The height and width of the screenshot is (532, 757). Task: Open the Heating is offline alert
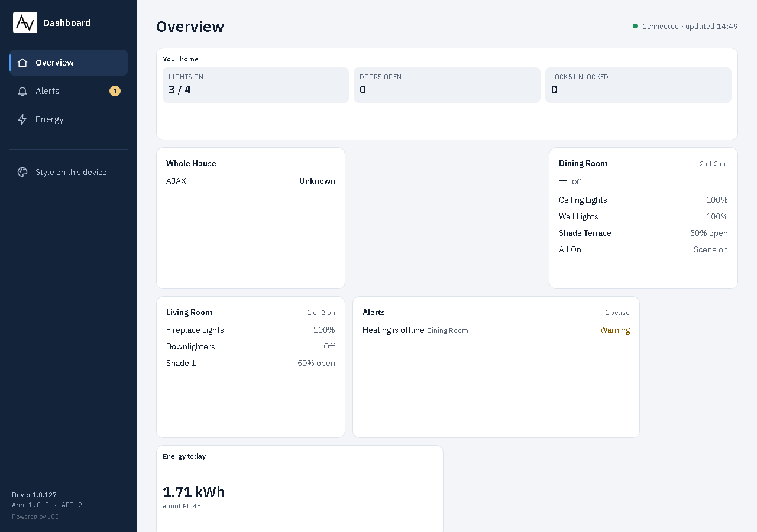[496, 330]
